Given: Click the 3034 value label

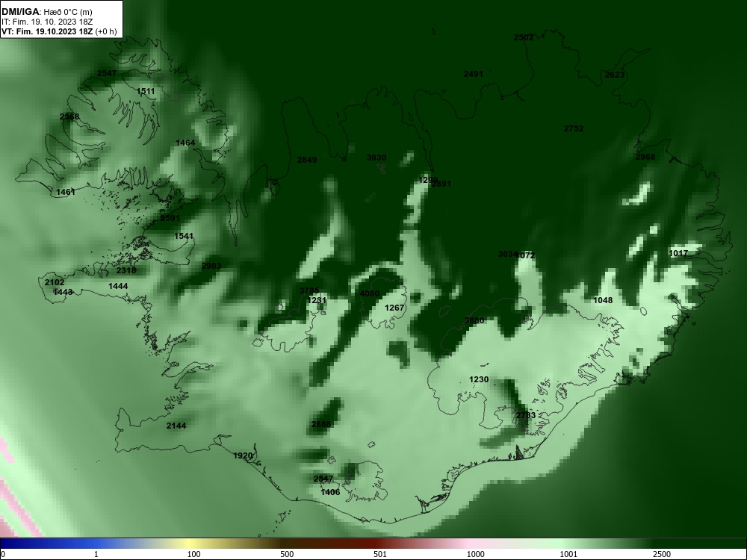Looking at the screenshot, I should point(507,255).
